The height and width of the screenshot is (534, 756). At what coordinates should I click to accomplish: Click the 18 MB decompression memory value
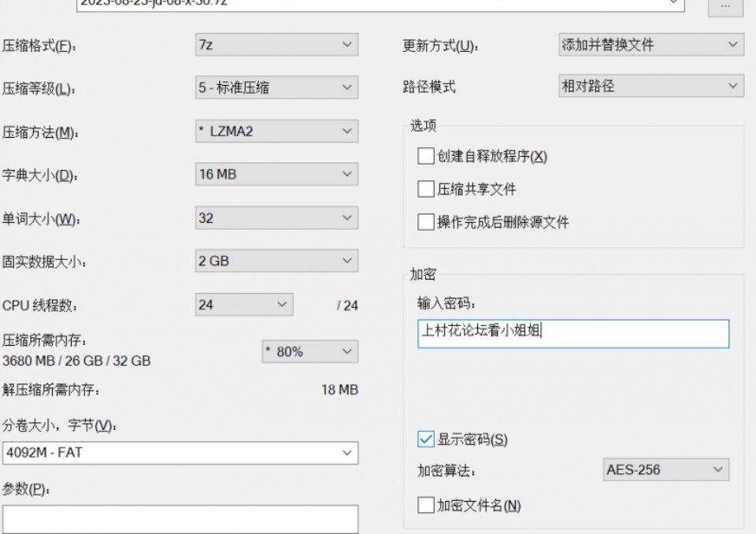pos(340,390)
